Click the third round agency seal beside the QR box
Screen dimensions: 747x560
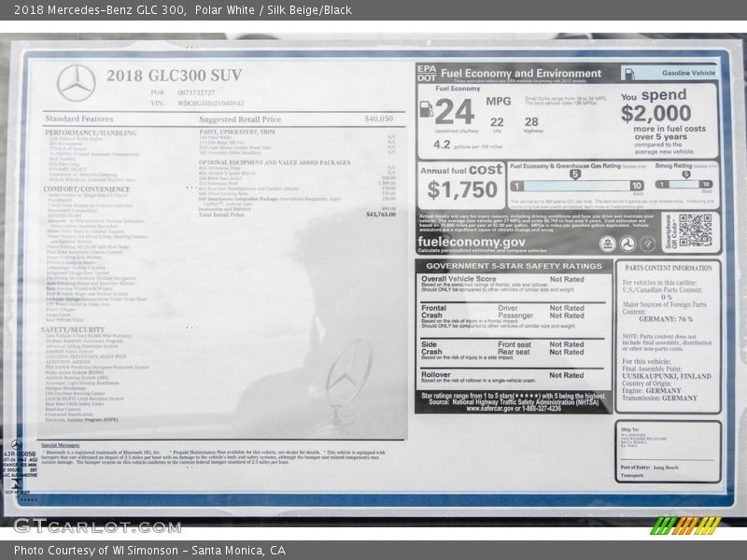tap(647, 244)
